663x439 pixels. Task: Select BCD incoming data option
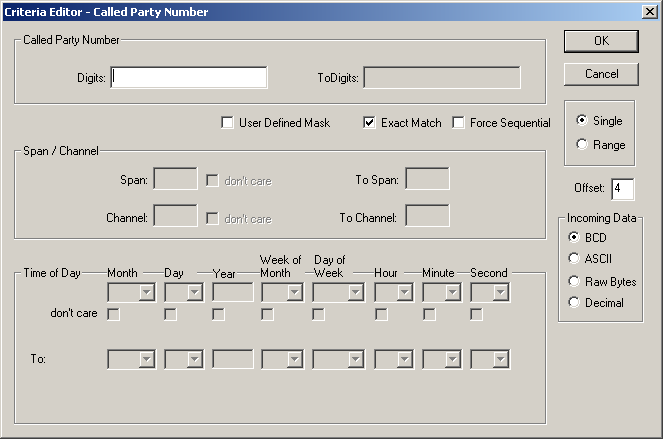574,238
